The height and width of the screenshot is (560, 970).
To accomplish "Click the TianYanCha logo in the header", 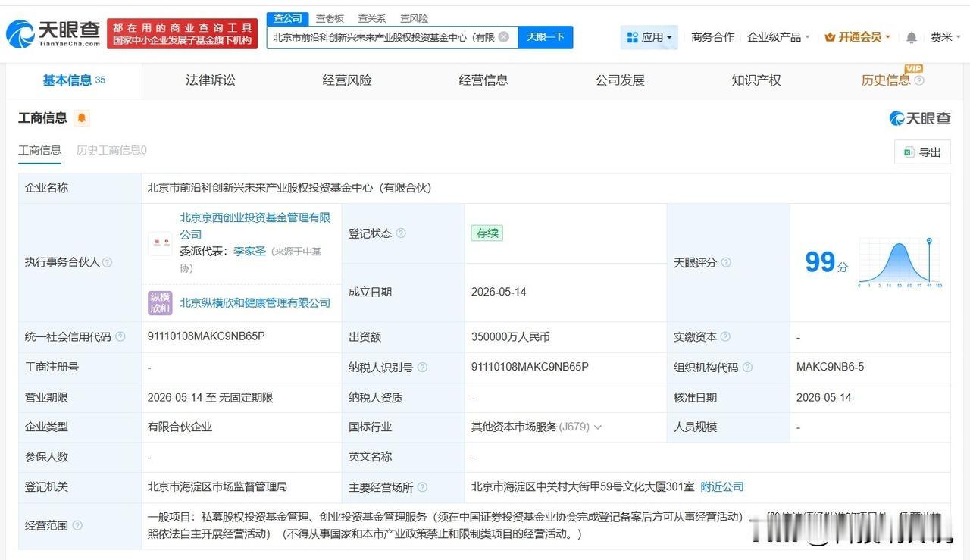I will (x=54, y=33).
